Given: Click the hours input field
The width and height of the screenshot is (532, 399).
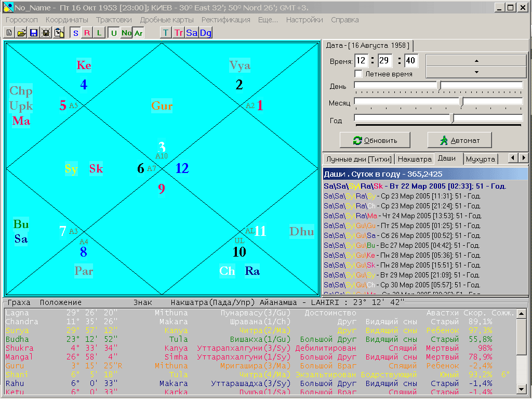Looking at the screenshot, I should (x=361, y=61).
